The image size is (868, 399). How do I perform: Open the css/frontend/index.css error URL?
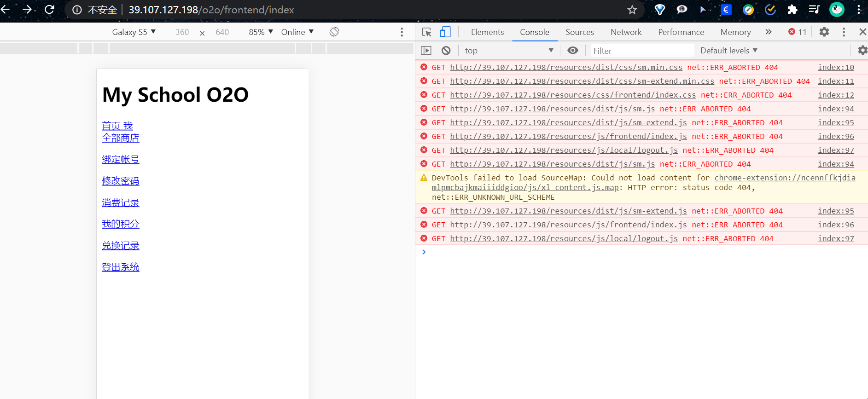pyautogui.click(x=573, y=95)
